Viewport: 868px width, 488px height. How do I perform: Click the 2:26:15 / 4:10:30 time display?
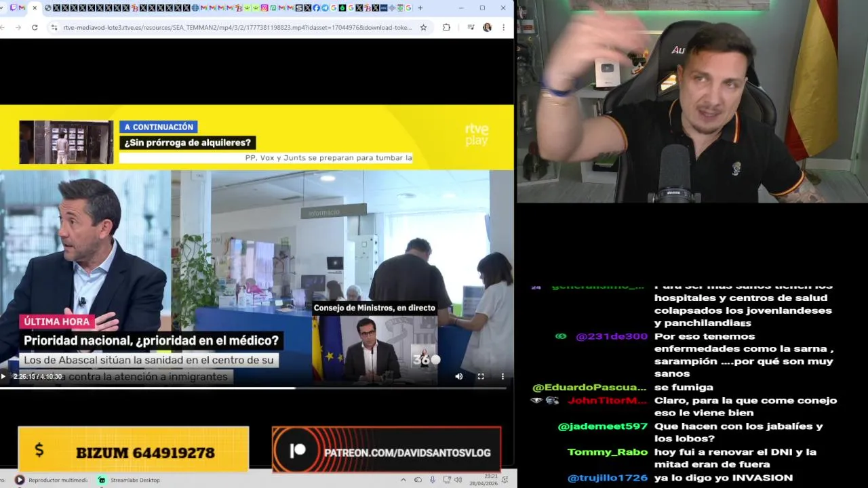[x=37, y=376]
